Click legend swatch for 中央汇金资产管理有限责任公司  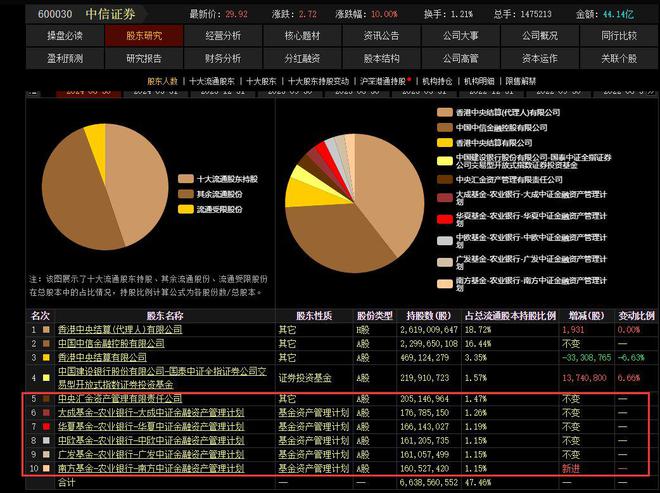pos(444,180)
